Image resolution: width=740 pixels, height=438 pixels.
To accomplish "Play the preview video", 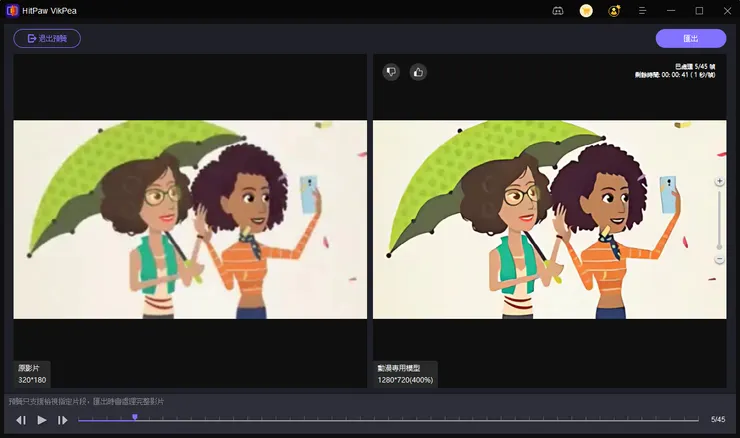I will [x=42, y=420].
